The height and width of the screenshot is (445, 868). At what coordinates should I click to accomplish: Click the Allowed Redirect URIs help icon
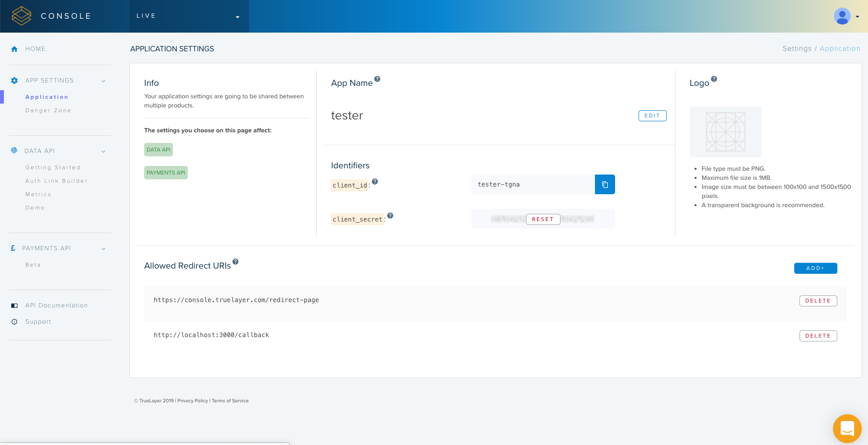235,262
